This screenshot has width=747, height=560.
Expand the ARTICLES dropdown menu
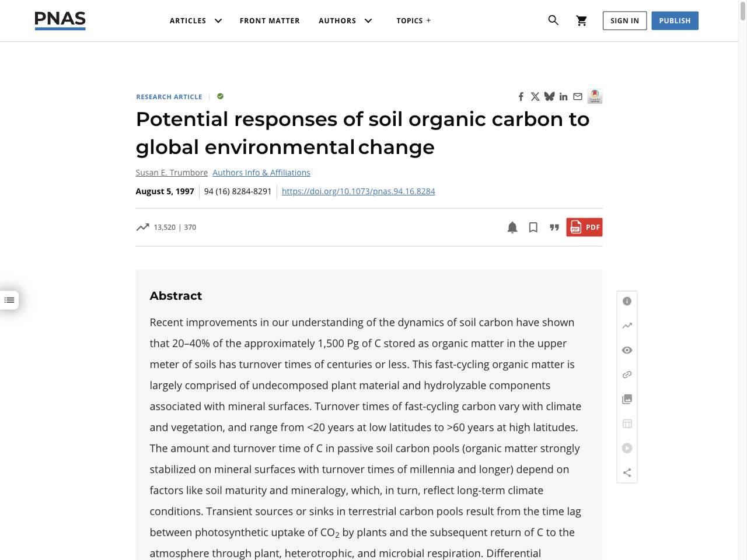click(x=195, y=20)
